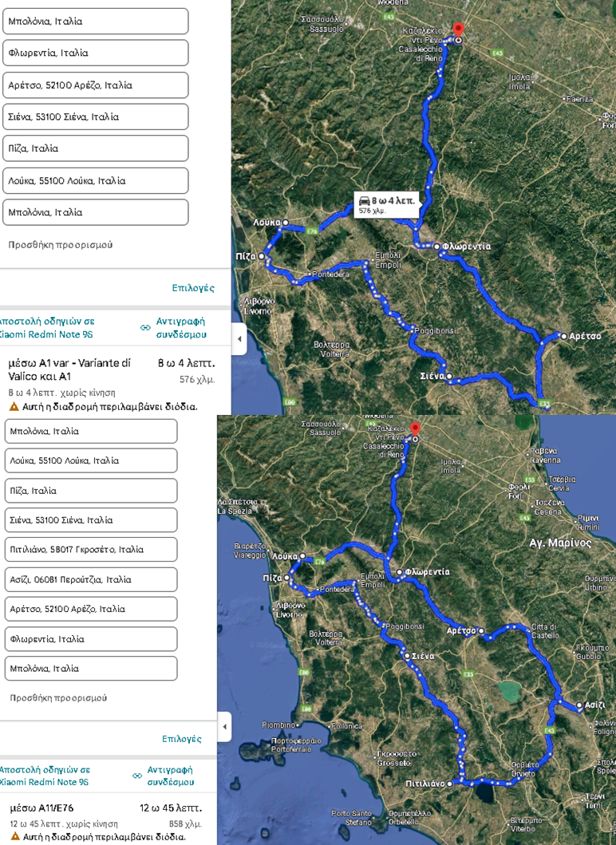
Task: Select the Πιτιλιάνο waypoint marker on the map
Action: [x=451, y=784]
